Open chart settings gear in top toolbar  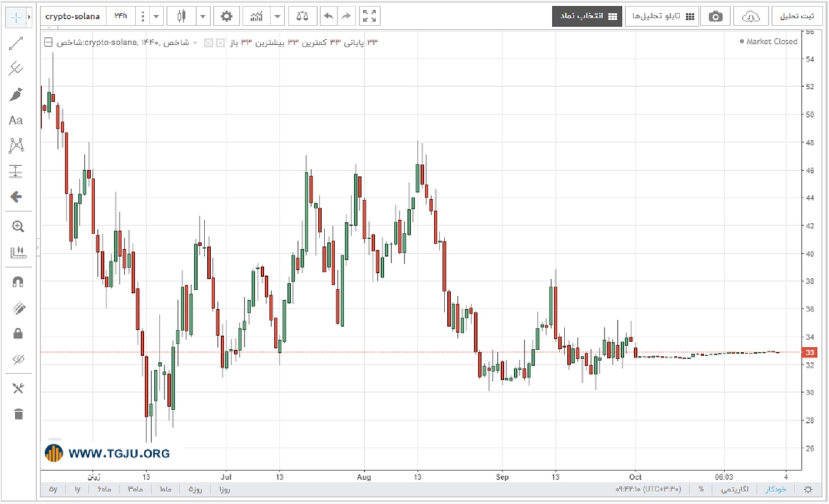pos(226,16)
